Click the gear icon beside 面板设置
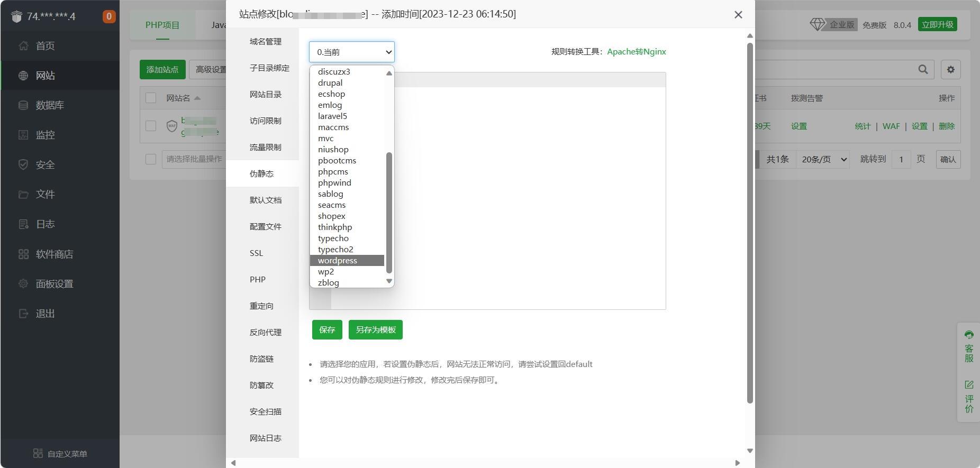The width and height of the screenshot is (980, 468). click(x=23, y=284)
